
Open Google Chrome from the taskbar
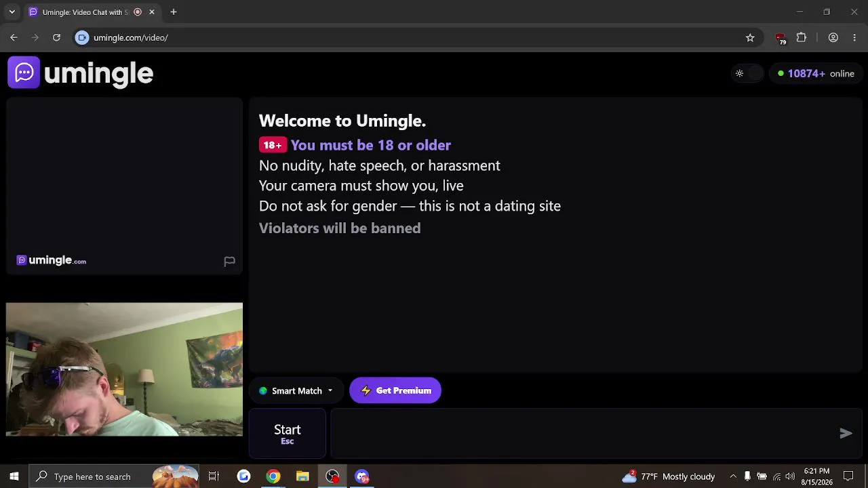click(273, 476)
